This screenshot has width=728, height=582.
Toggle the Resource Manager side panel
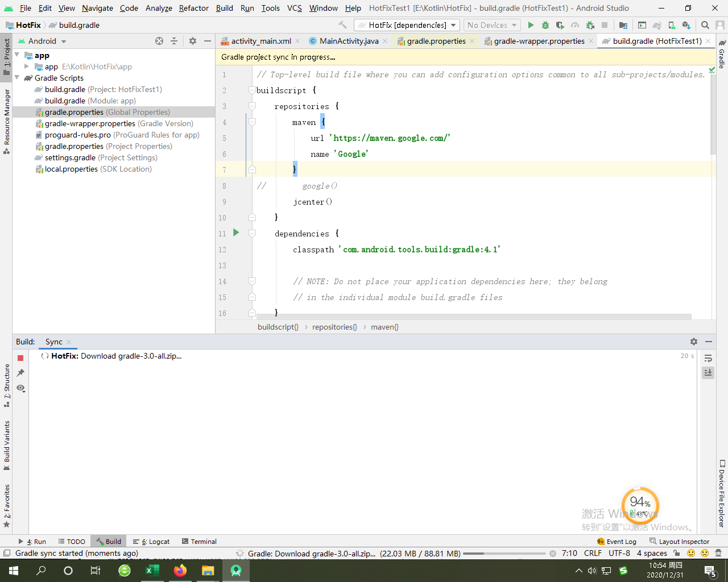(x=6, y=121)
